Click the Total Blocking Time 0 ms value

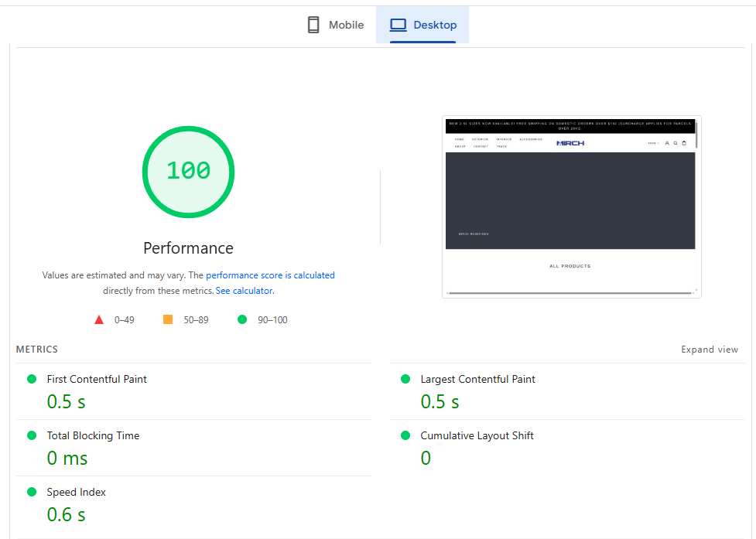pos(67,458)
